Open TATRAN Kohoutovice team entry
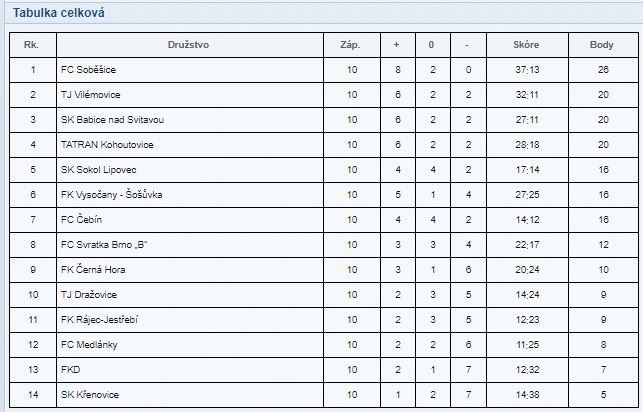643x412 pixels. pyautogui.click(x=107, y=145)
